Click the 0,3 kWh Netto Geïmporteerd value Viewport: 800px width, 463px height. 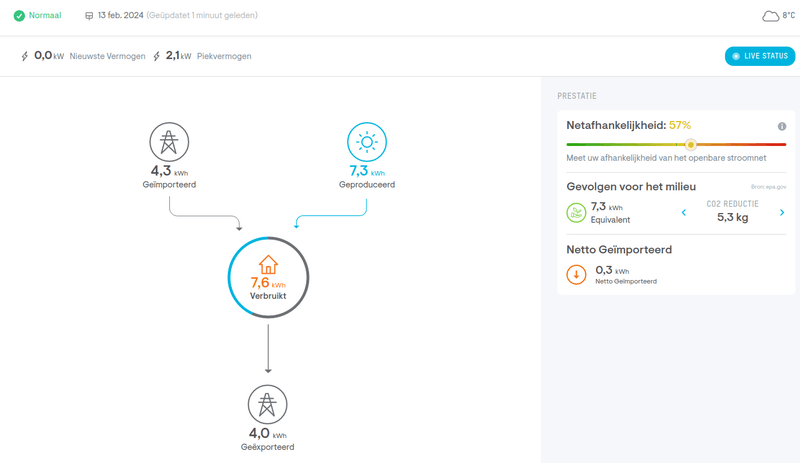point(612,270)
